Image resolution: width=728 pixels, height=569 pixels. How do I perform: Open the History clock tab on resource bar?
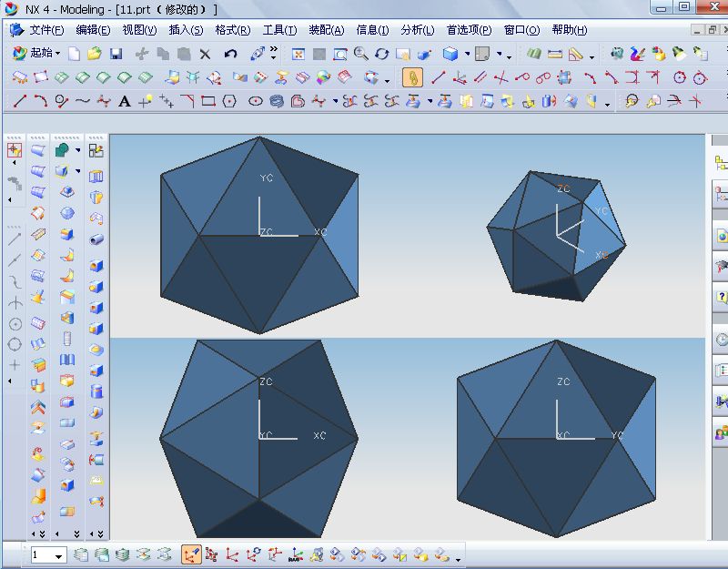721,340
